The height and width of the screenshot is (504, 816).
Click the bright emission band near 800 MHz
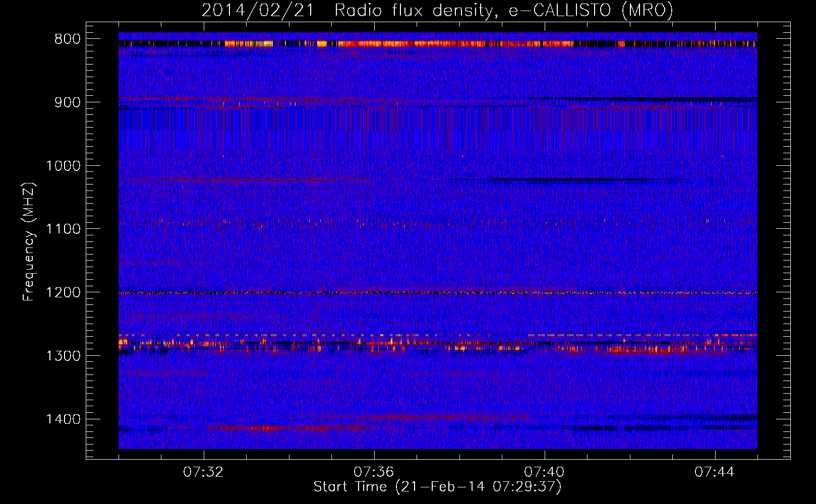coord(438,44)
